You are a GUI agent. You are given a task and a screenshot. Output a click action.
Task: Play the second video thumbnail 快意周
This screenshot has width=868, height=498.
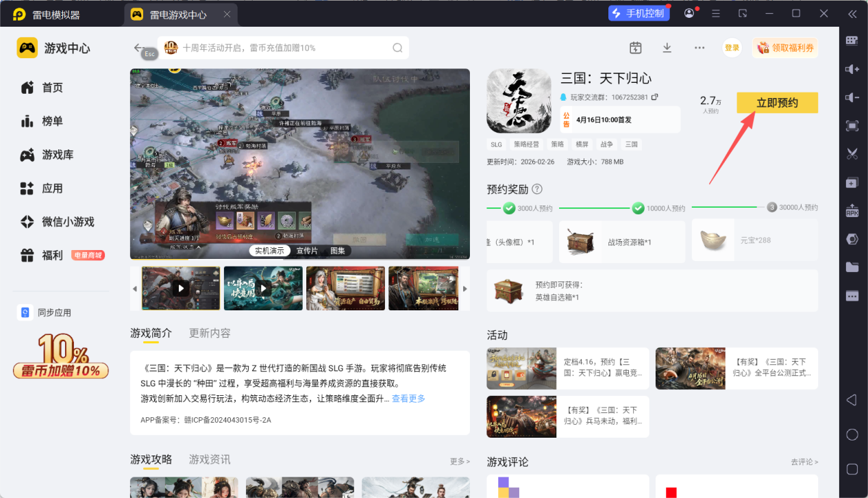(x=263, y=288)
